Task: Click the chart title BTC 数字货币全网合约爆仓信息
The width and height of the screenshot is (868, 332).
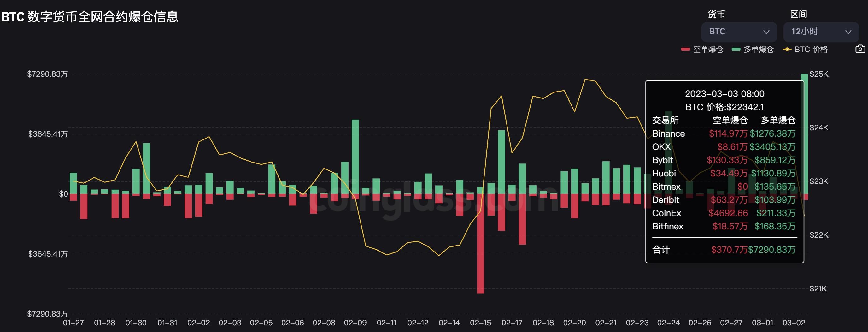Action: (90, 16)
